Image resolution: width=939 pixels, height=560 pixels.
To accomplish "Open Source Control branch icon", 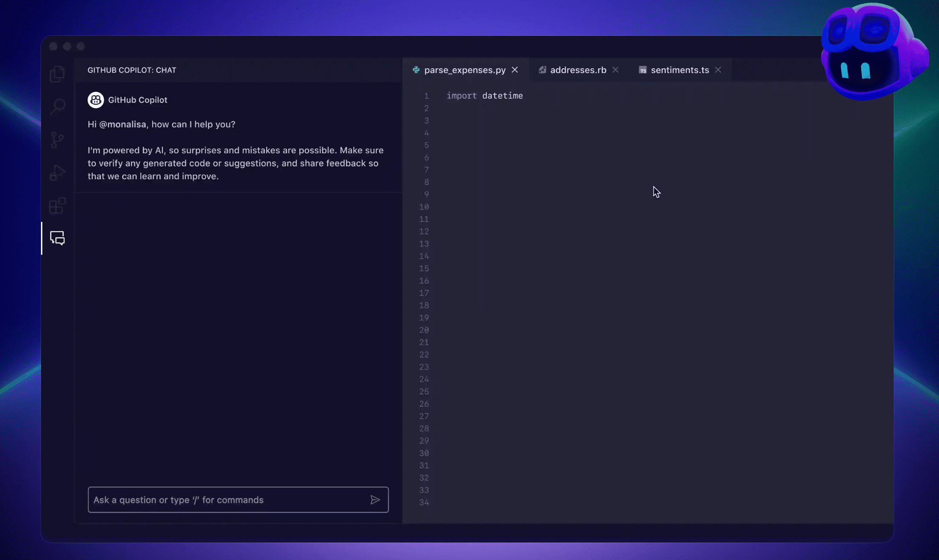I will click(x=57, y=140).
